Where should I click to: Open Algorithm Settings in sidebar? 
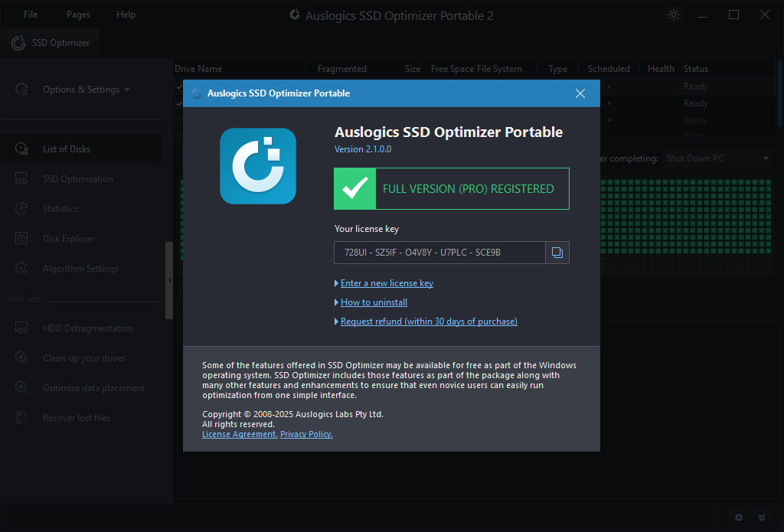pyautogui.click(x=81, y=269)
